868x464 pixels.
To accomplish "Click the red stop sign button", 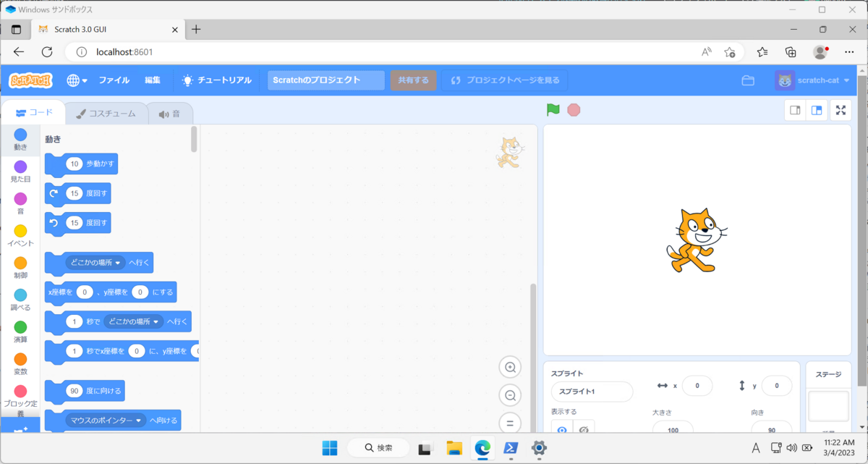I will click(x=574, y=110).
